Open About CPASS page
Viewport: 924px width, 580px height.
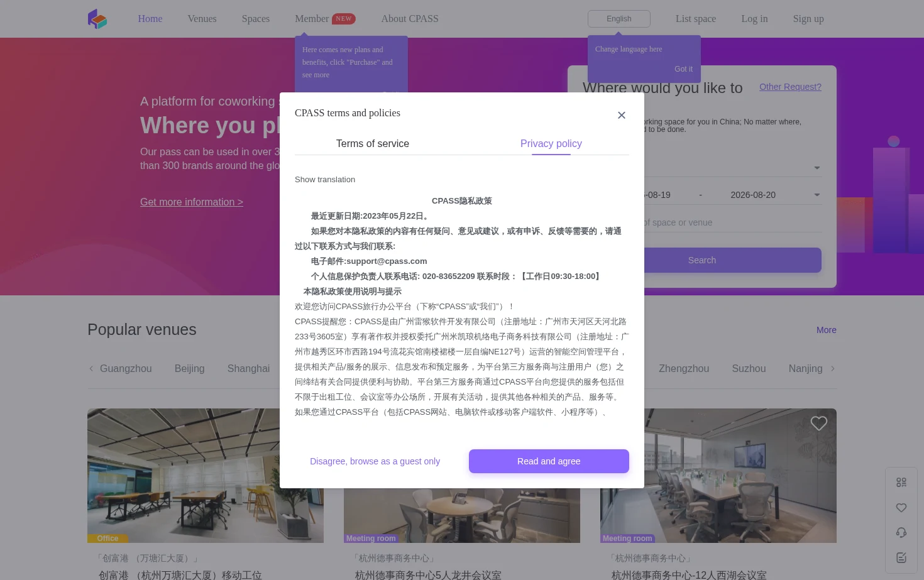pyautogui.click(x=410, y=19)
